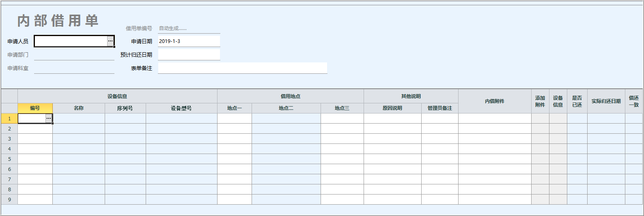Select the 是否已还 column header
This screenshot has width=644, height=216.
577,101
